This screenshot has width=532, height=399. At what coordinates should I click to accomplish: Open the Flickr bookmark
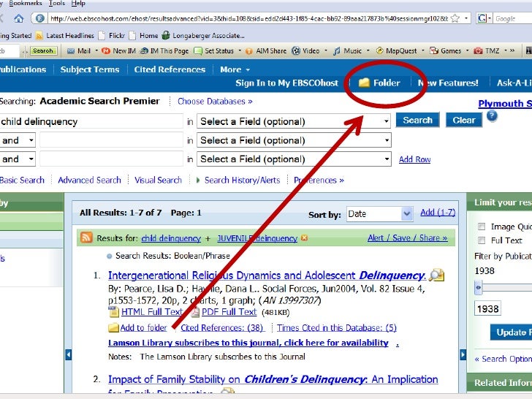(112, 36)
